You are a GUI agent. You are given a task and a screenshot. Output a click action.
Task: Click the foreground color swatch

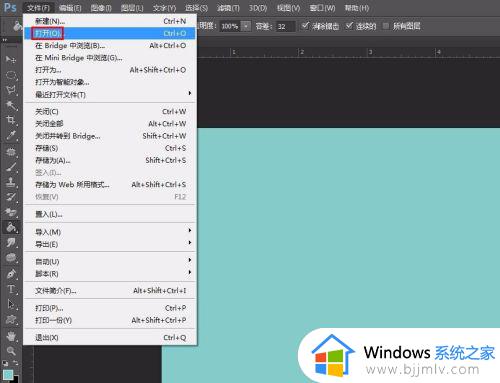[7, 375]
